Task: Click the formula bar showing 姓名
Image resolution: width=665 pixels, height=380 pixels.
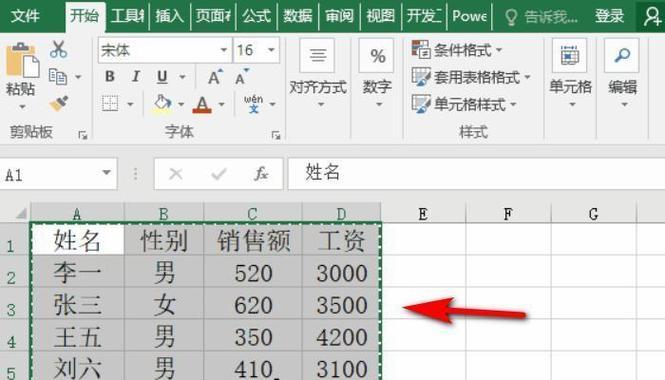Action: point(477,173)
